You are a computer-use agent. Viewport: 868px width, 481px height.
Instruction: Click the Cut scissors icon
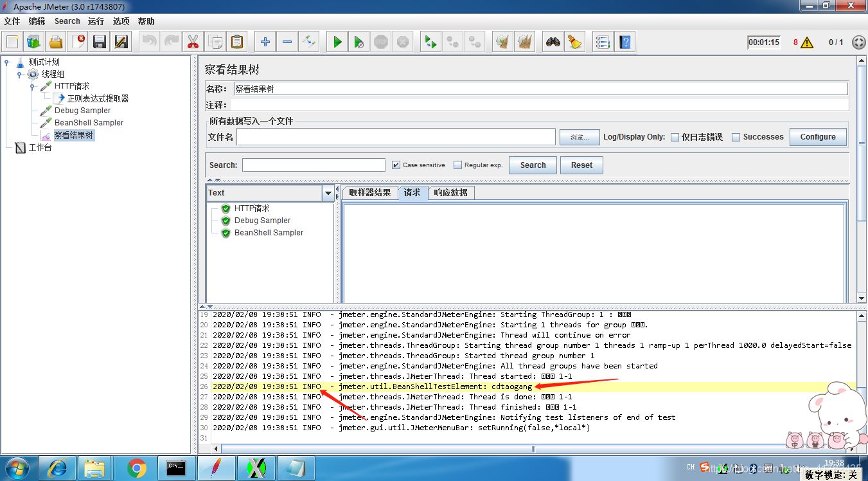tap(193, 42)
